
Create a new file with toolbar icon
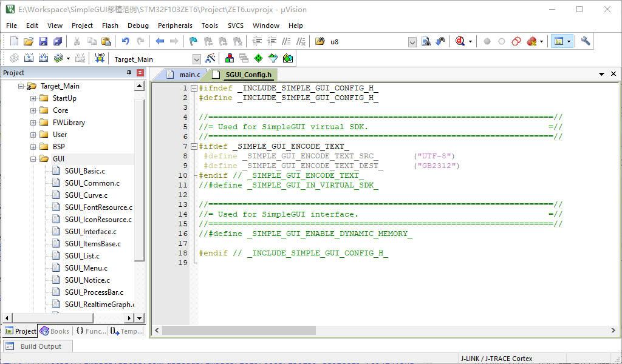tap(15, 41)
